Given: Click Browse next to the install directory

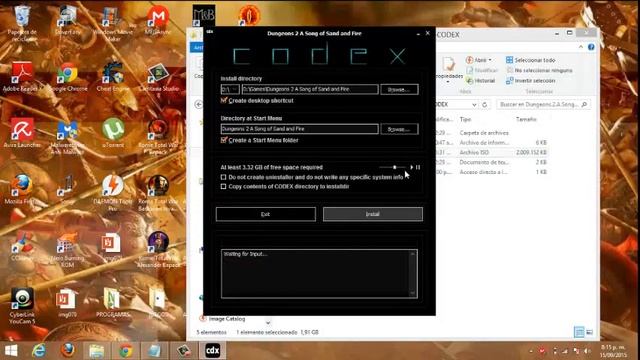Looking at the screenshot, I should pyautogui.click(x=399, y=89).
